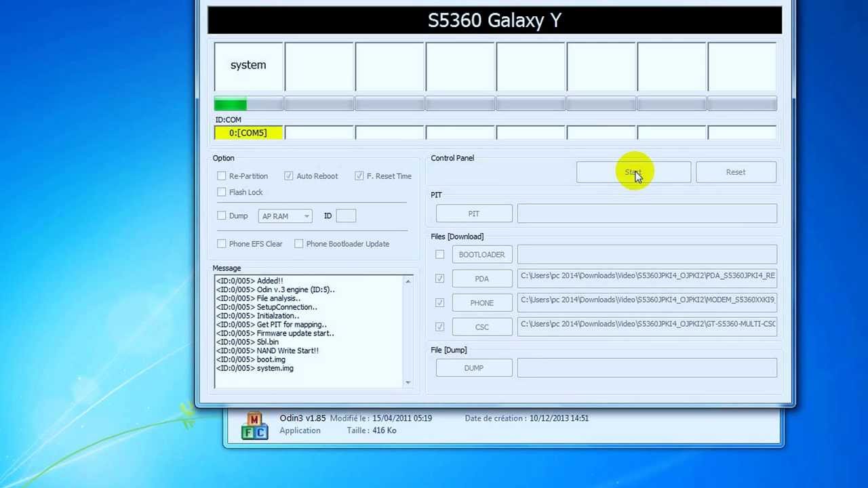Click the yellow 0:[COM5] port box
Viewport: 868px width, 488px height.
pyautogui.click(x=248, y=133)
